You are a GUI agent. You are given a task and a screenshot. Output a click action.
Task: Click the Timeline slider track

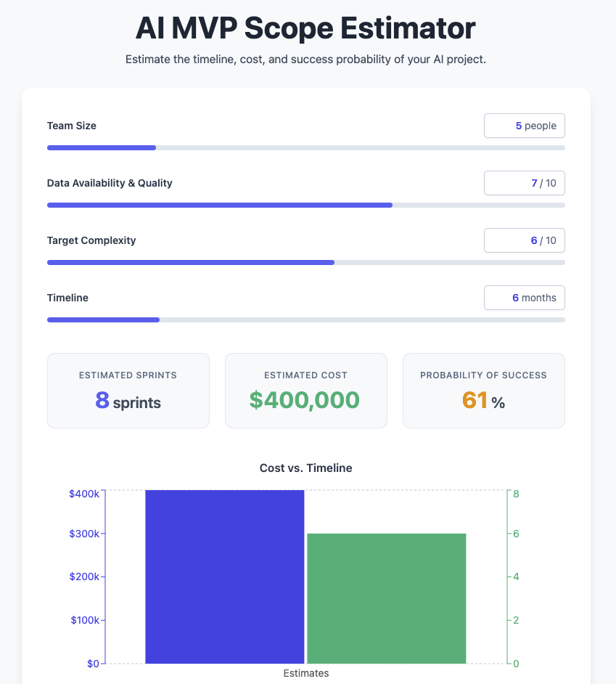pos(305,319)
